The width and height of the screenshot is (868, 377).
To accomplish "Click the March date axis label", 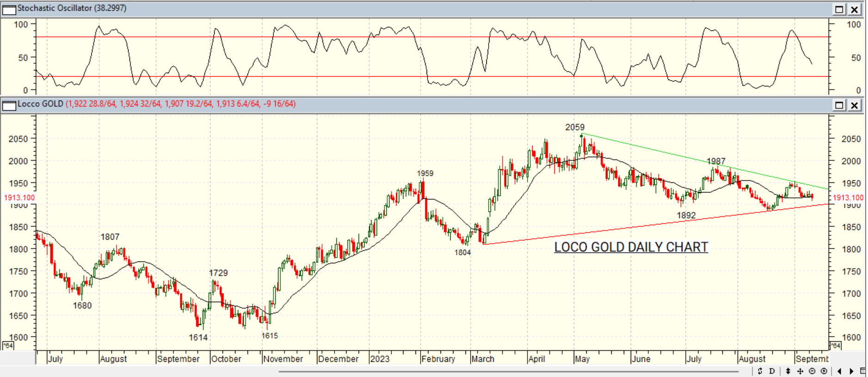I will [x=483, y=359].
